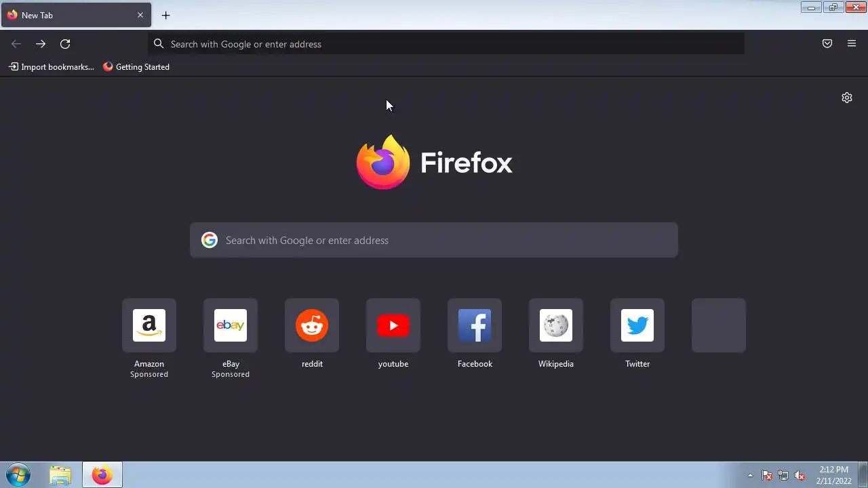Focus the address bar search field

click(x=446, y=44)
